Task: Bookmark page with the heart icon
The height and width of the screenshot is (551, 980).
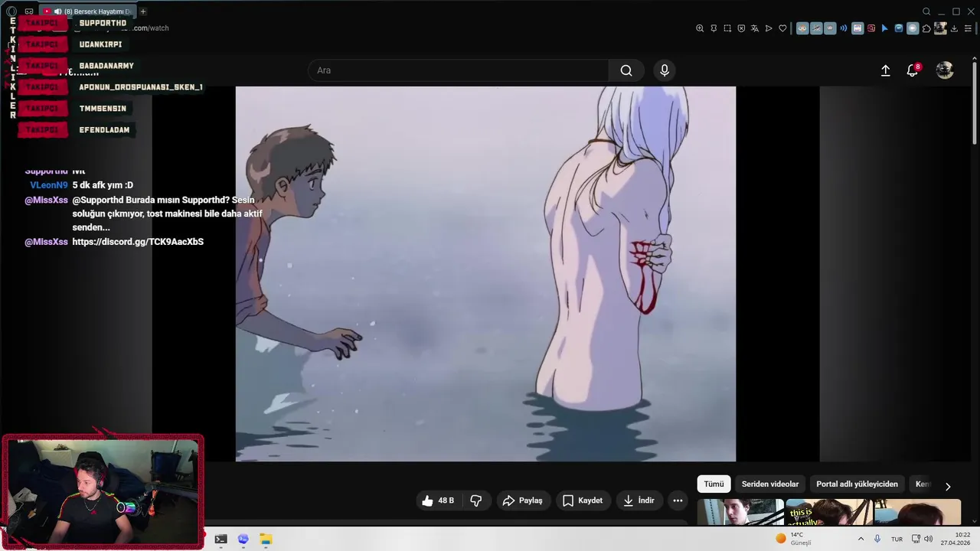Action: click(x=782, y=28)
